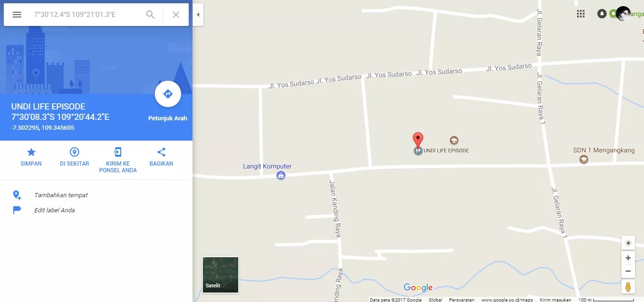The width and height of the screenshot is (644, 302).
Task: Activate the Street View pegman
Action: pyautogui.click(x=628, y=286)
